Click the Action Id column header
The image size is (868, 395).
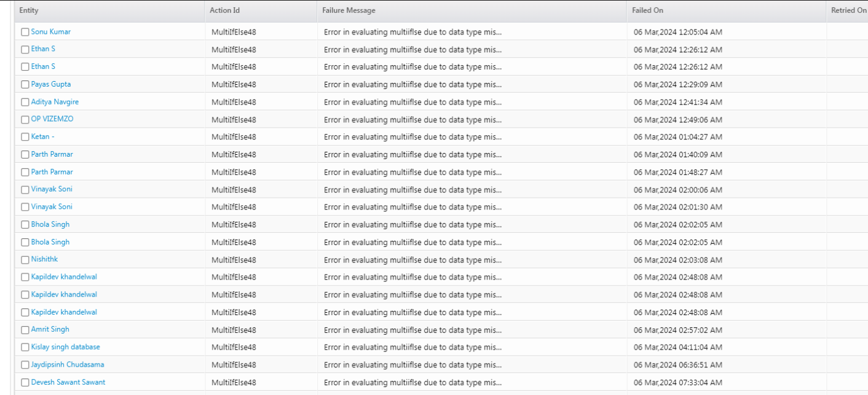[224, 10]
